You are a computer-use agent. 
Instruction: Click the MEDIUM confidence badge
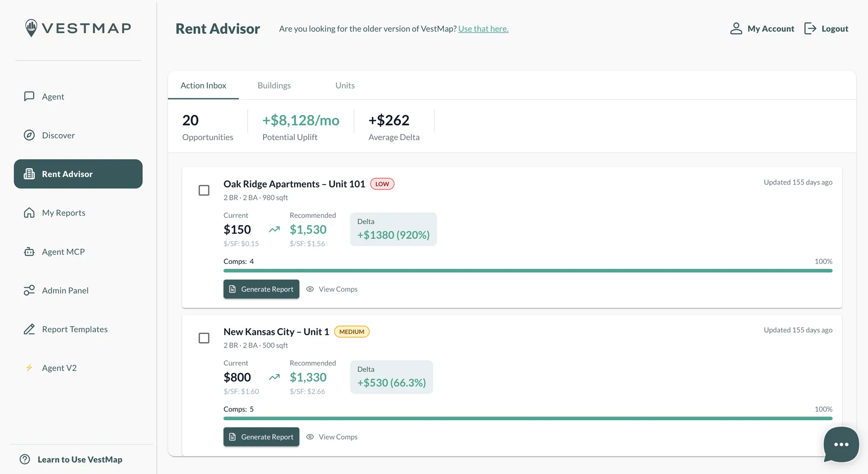coord(352,331)
